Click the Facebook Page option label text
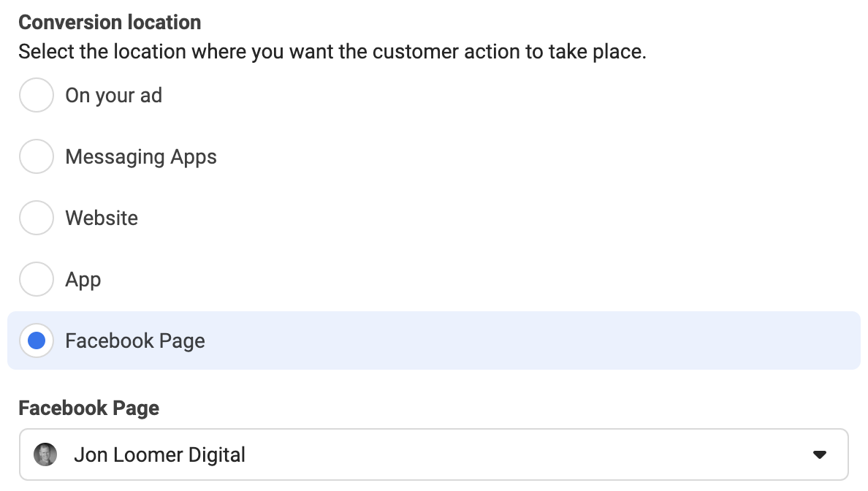 click(x=135, y=341)
